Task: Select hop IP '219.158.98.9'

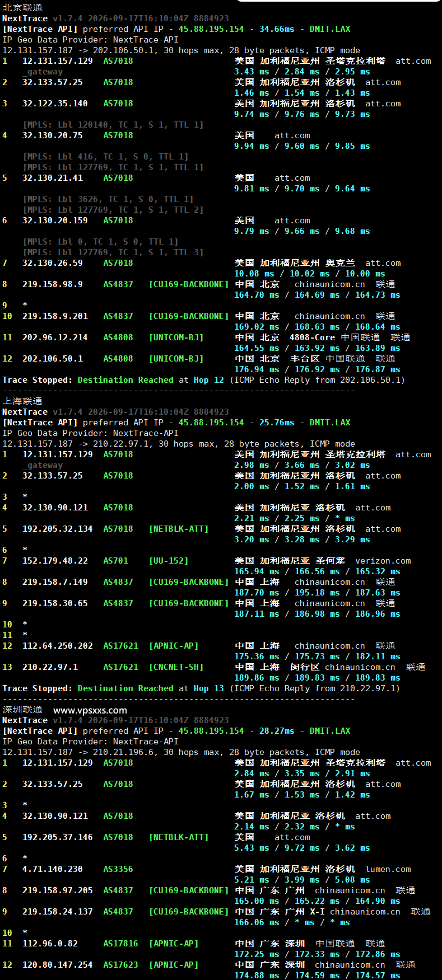Action: (x=53, y=284)
